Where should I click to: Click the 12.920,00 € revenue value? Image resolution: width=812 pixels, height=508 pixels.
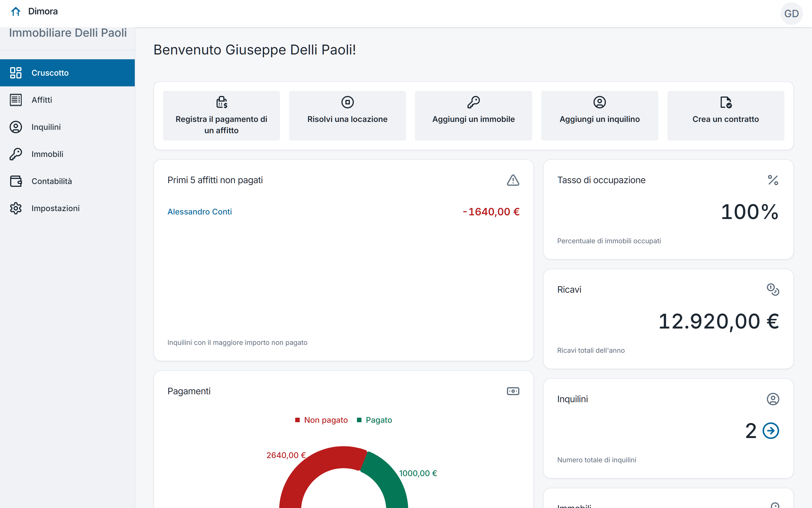pyautogui.click(x=718, y=321)
